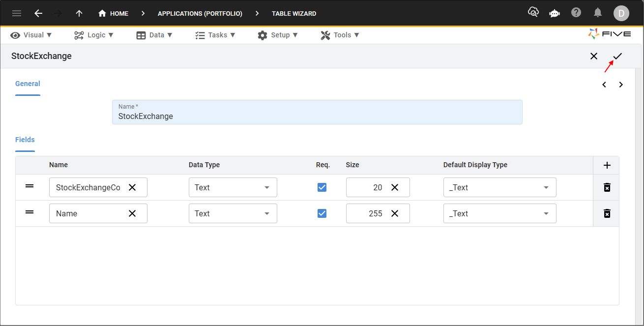This screenshot has height=326, width=644.
Task: Open Applications (Portfolio) breadcrumb
Action: (x=200, y=13)
